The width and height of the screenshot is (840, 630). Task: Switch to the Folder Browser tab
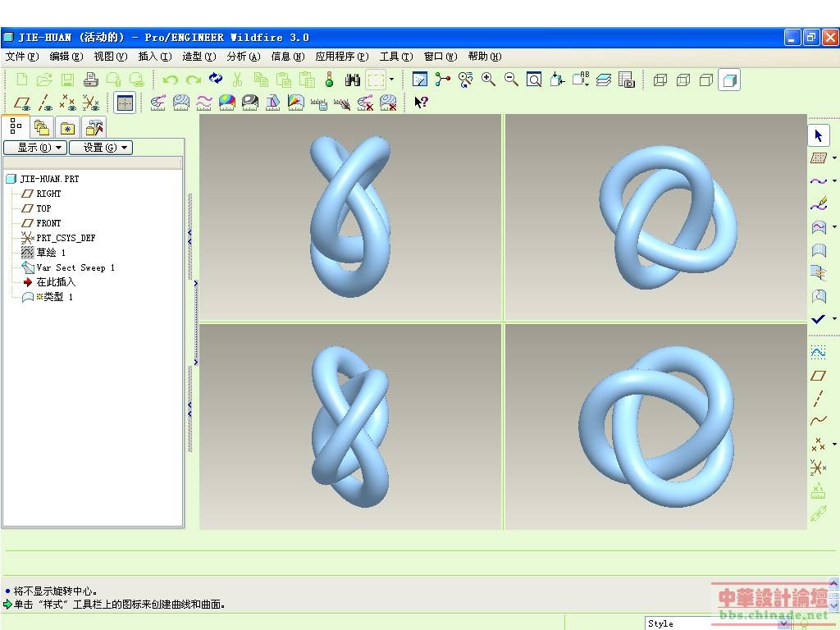click(42, 127)
